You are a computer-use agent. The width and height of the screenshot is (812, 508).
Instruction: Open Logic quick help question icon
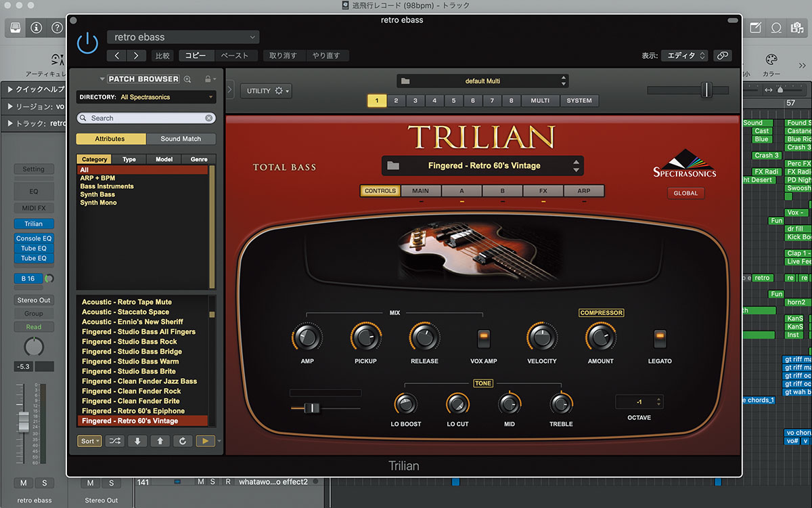tap(58, 28)
